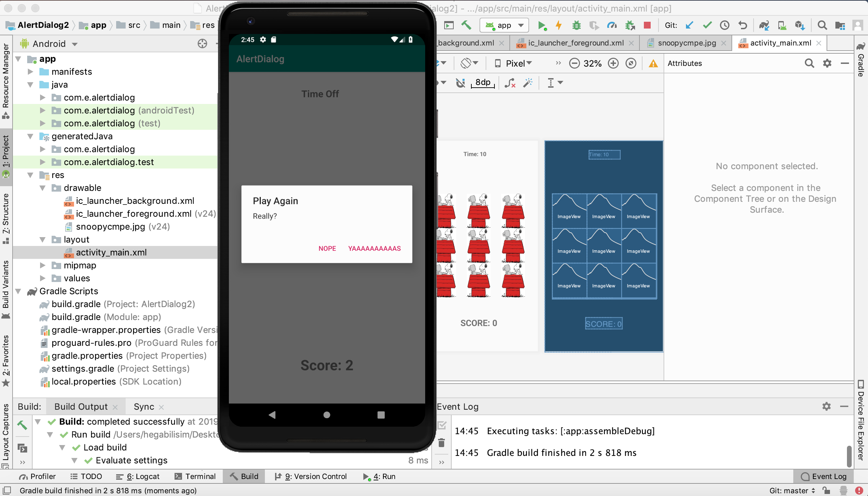
Task: Expand the manifests folder
Action: [x=30, y=72]
